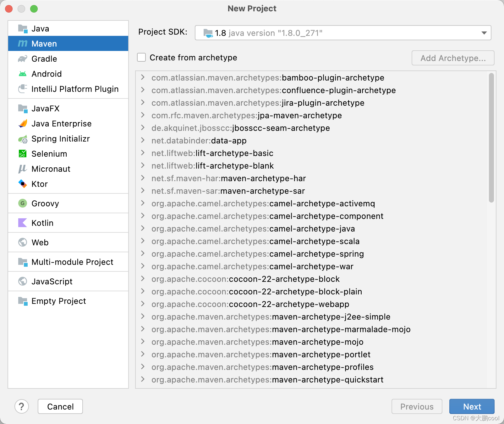Select camel-archetype-spring row
Screen dimensions: 504x424
tap(311, 254)
